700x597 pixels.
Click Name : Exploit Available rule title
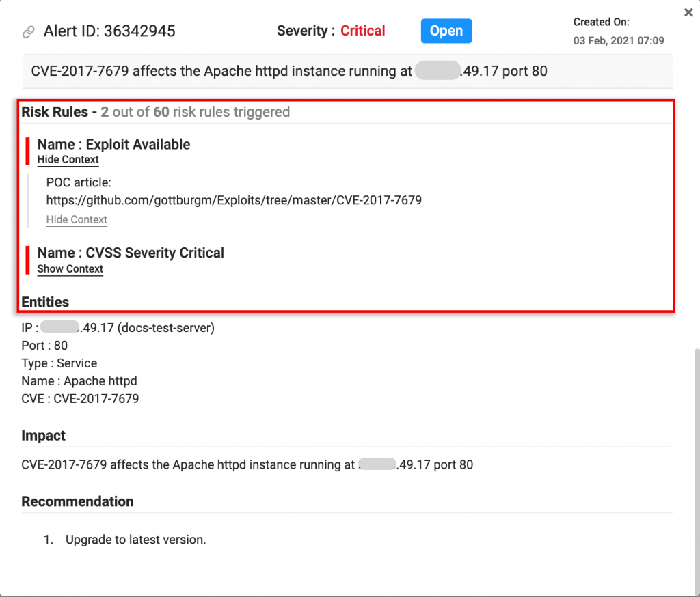(x=114, y=145)
